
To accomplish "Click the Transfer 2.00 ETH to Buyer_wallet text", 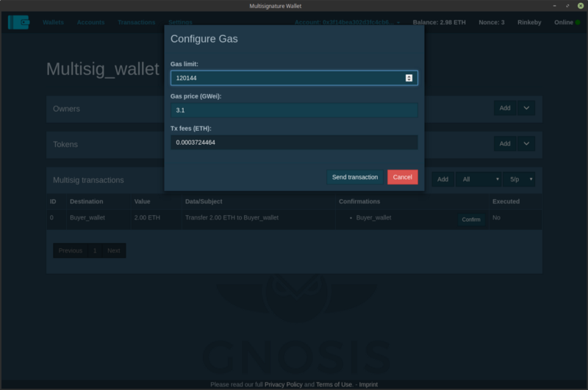I will (x=232, y=217).
